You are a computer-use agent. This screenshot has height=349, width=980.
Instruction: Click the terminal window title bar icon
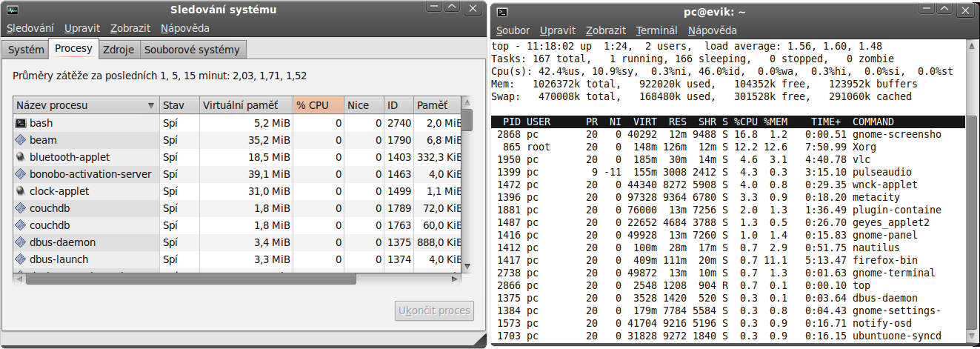[x=501, y=12]
